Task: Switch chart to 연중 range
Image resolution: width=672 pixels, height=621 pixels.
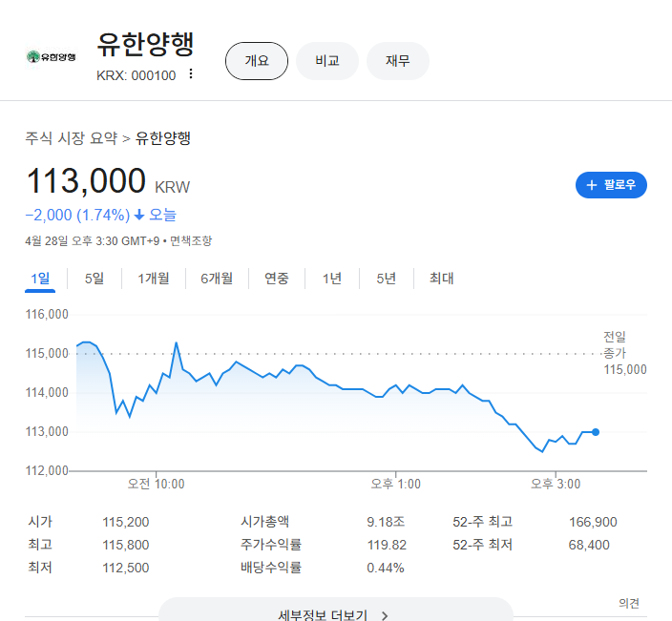Action: (277, 279)
